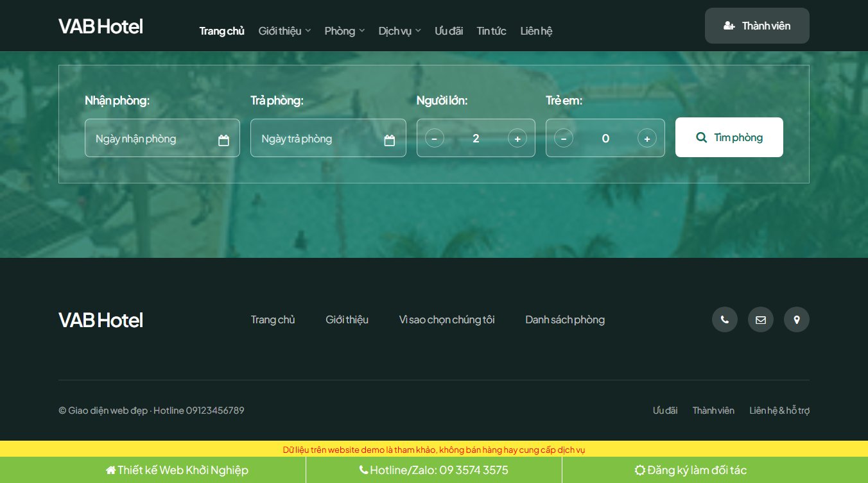Click the VAB Hotel footer logo
This screenshot has height=483, width=868.
[x=101, y=320]
